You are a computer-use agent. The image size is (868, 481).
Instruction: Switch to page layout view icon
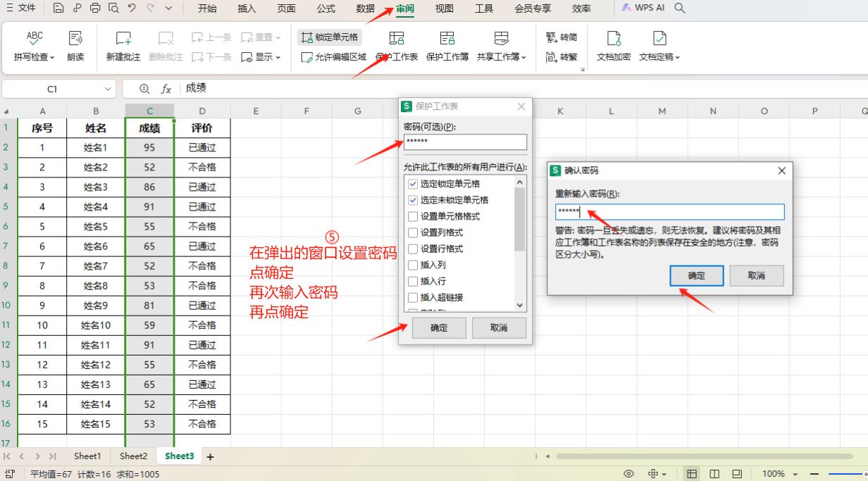pyautogui.click(x=714, y=474)
